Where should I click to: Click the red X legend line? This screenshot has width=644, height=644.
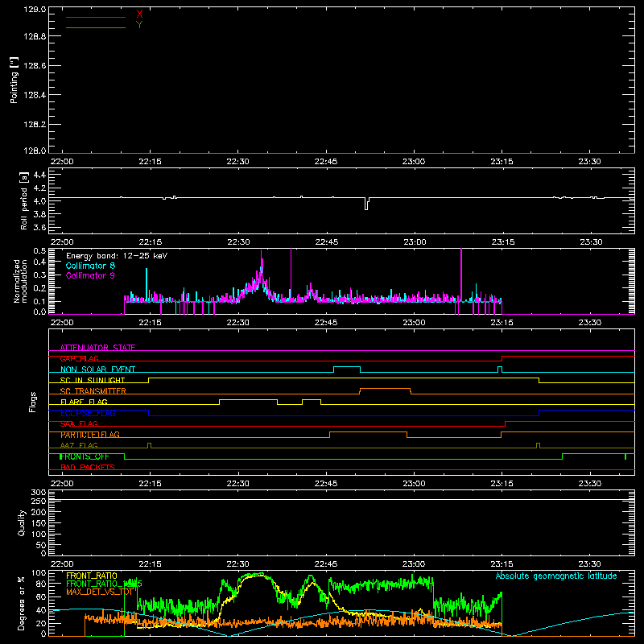[x=96, y=17]
